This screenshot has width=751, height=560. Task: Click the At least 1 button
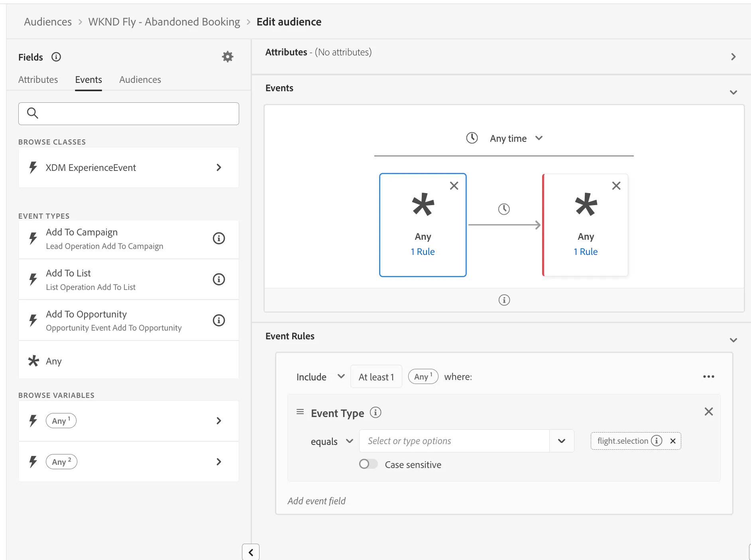pyautogui.click(x=376, y=377)
